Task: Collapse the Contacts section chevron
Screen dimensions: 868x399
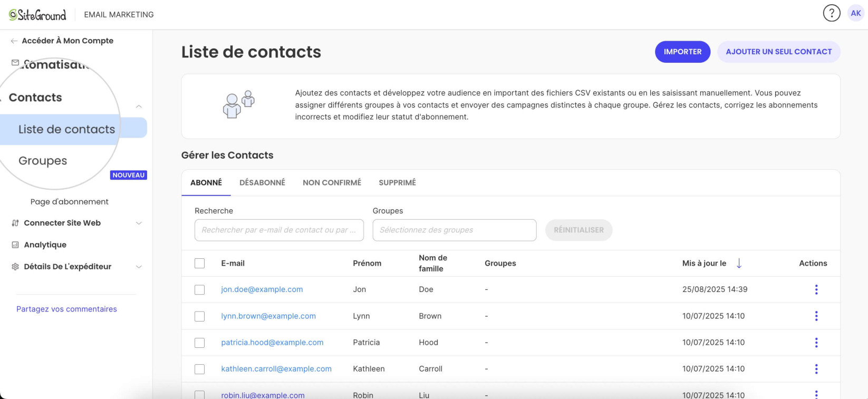Action: click(x=139, y=106)
